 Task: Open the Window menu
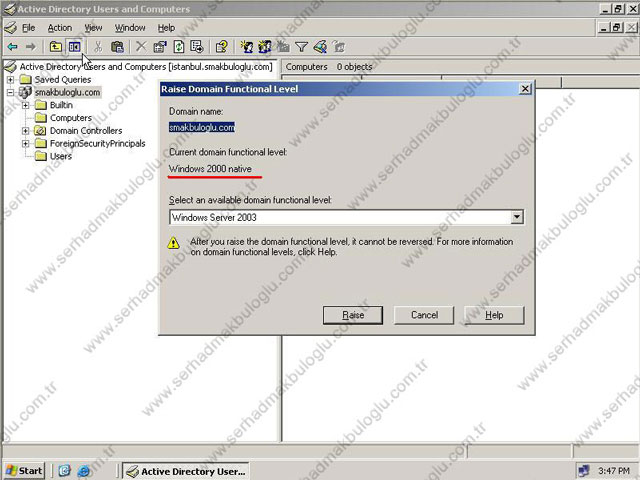tap(130, 28)
